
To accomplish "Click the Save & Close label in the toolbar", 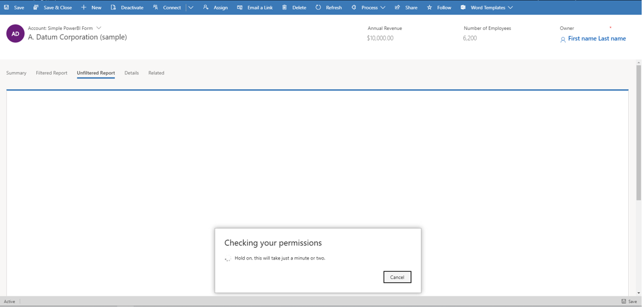I will click(x=58, y=8).
